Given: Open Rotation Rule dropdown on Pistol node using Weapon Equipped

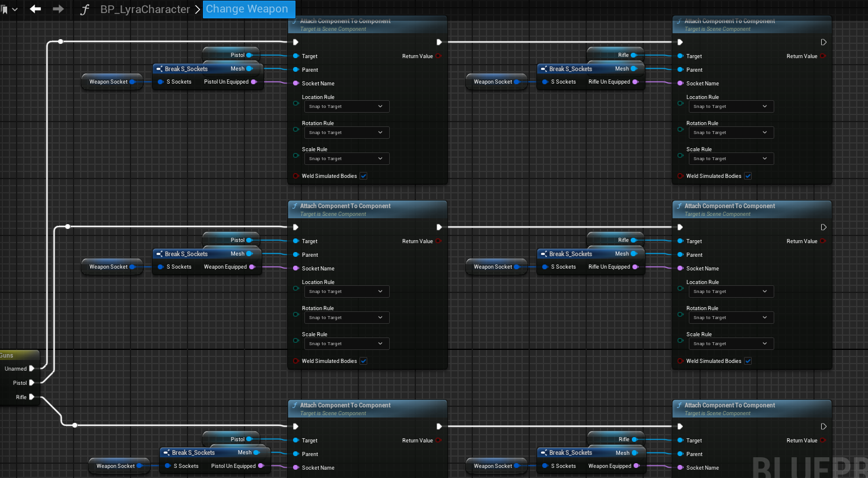Looking at the screenshot, I should click(x=347, y=318).
